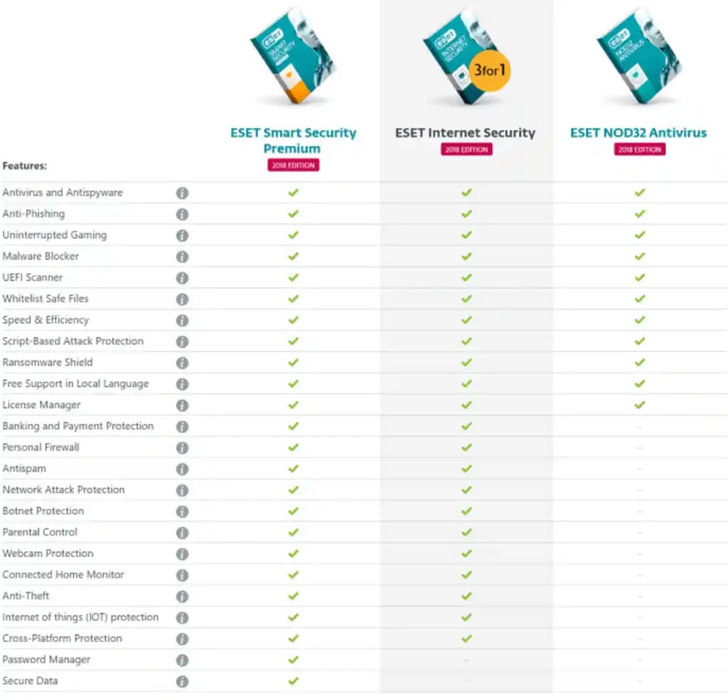Viewport: 728px width, 700px height.
Task: Click the Ransomware Shield info icon
Action: (182, 362)
